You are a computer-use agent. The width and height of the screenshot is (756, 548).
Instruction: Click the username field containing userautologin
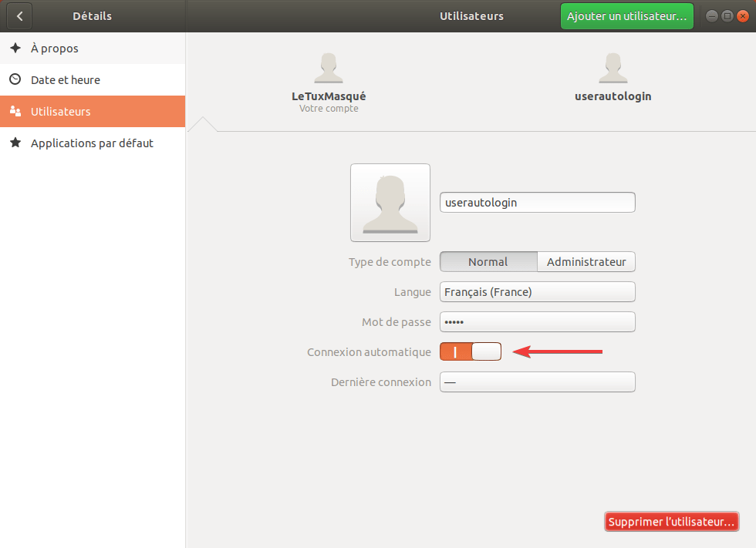coord(537,202)
